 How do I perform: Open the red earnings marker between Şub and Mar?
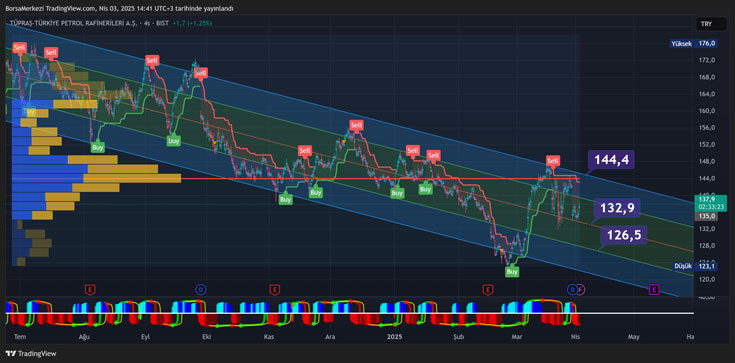(488, 290)
